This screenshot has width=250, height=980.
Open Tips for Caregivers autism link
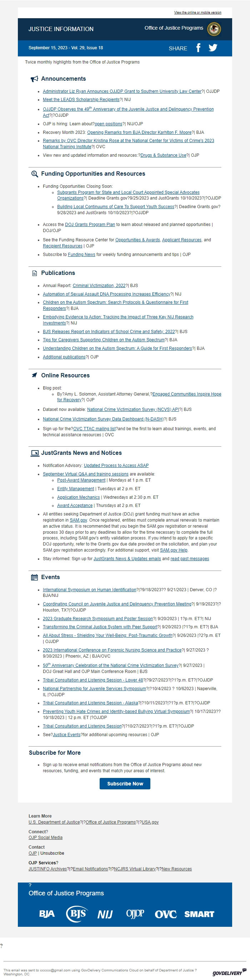pyautogui.click(x=104, y=340)
